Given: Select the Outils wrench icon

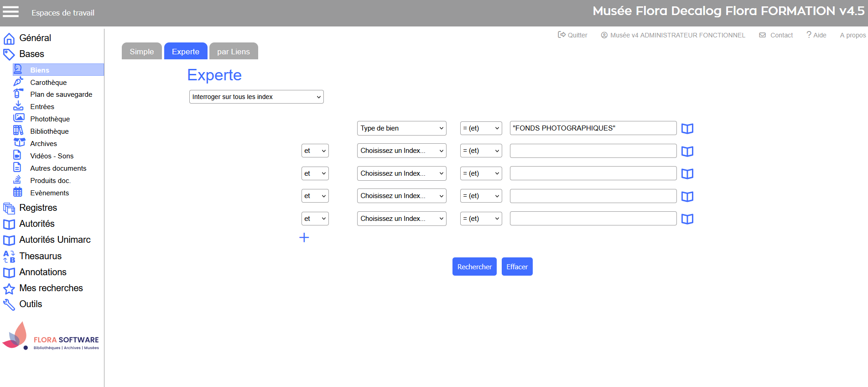Looking at the screenshot, I should (9, 304).
